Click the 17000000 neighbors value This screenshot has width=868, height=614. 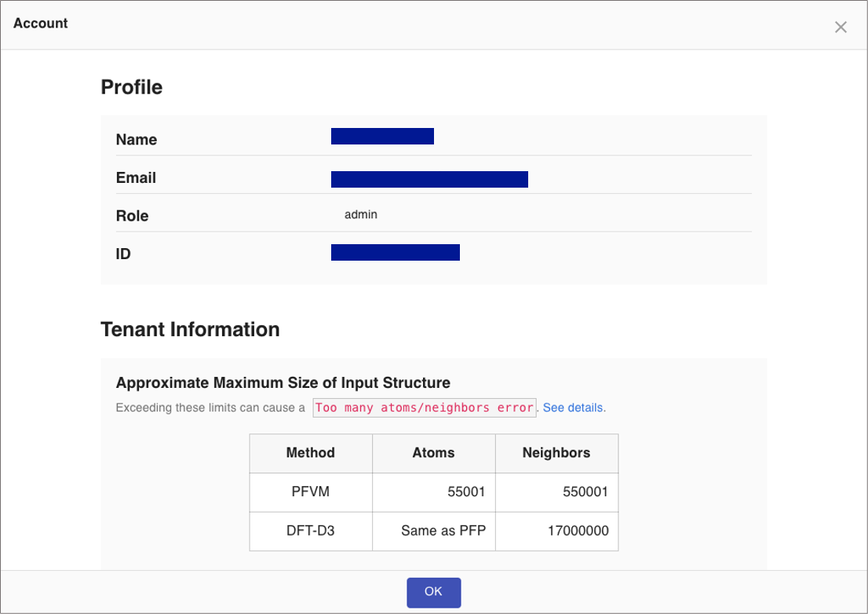point(578,531)
